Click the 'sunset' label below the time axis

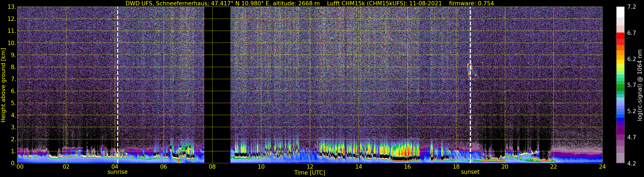470,172
